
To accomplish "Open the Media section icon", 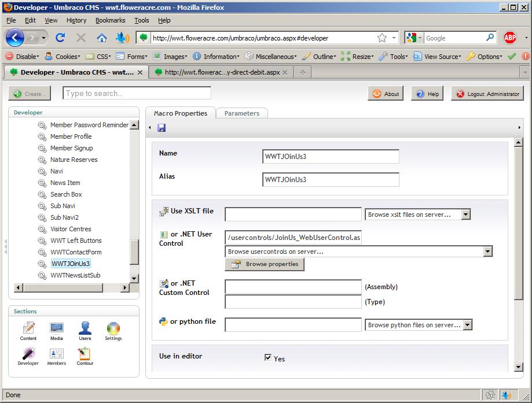I will coord(56,331).
